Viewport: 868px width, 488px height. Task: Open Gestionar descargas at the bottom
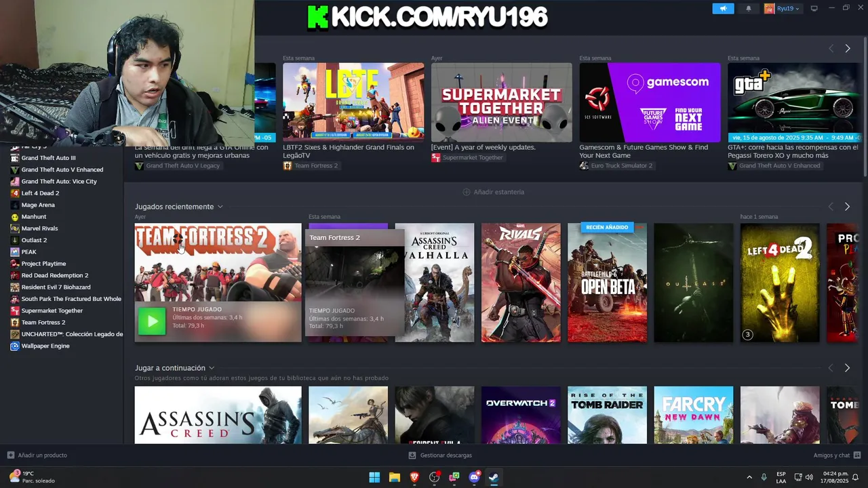[439, 455]
